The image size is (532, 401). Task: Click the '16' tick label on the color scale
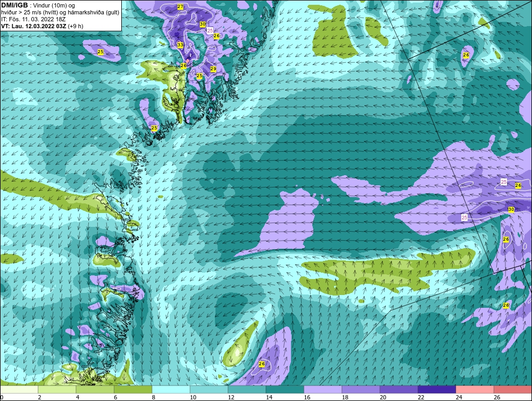pos(307,397)
